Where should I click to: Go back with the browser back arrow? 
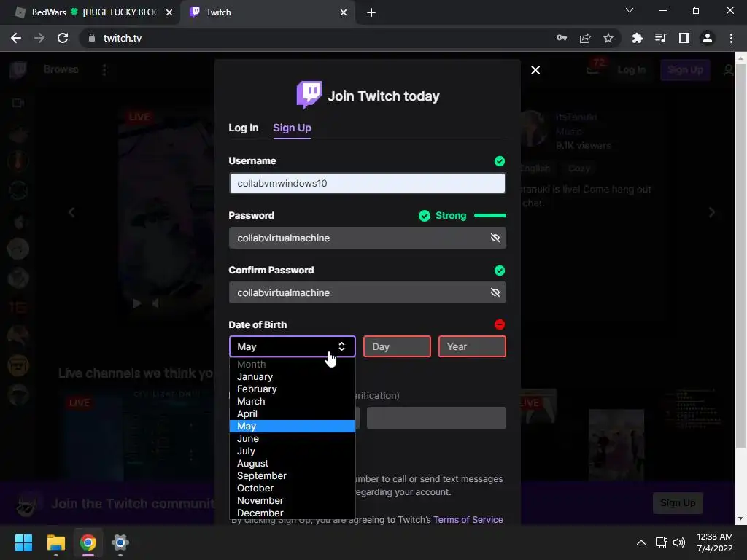coord(16,38)
